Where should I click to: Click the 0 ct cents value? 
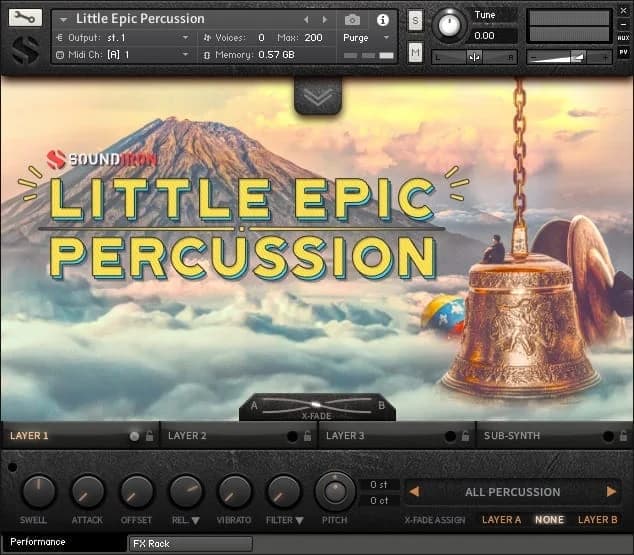coord(379,501)
